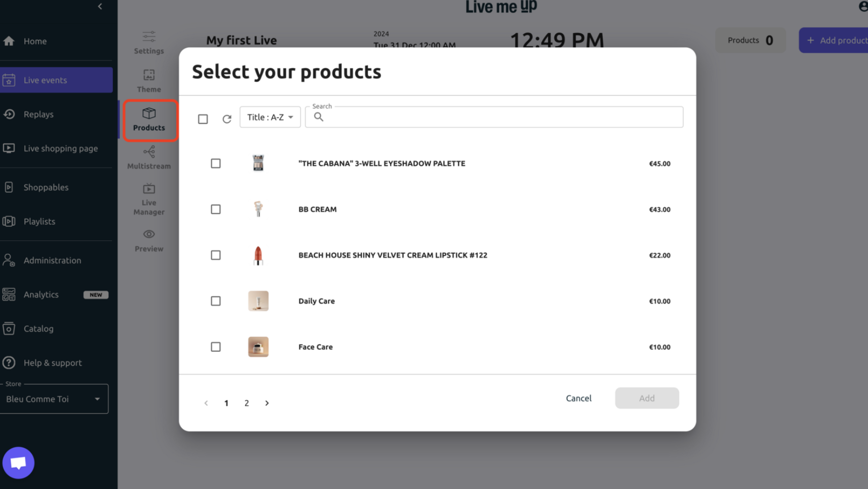Go to next page of products
The width and height of the screenshot is (868, 489).
pyautogui.click(x=267, y=403)
